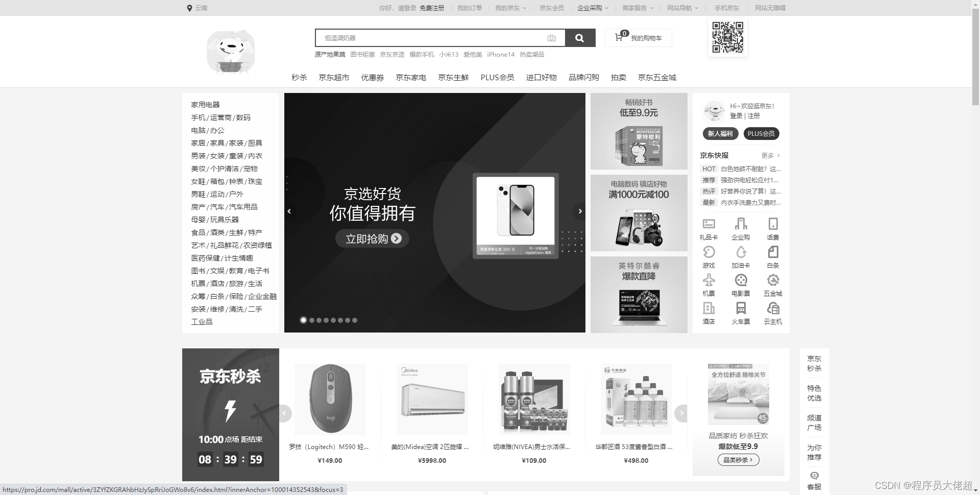Screen dimensions: 980x495
Task: Open the 加油卡 fuel card icon
Action: [741, 252]
